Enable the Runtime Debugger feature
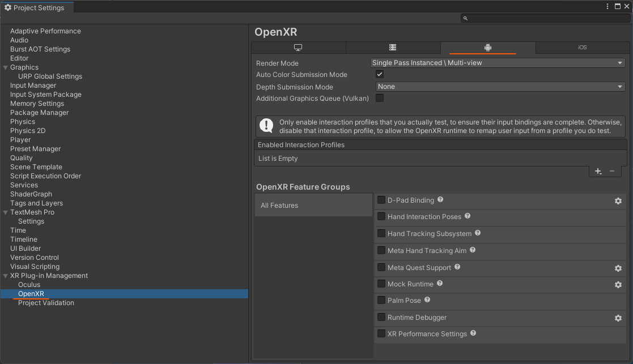This screenshot has width=633, height=364. 381,317
